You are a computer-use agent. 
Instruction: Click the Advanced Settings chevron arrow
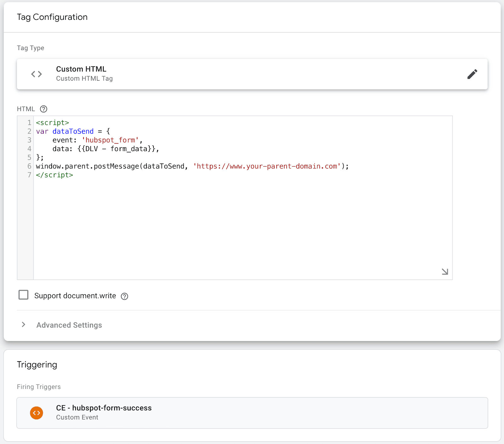point(23,325)
